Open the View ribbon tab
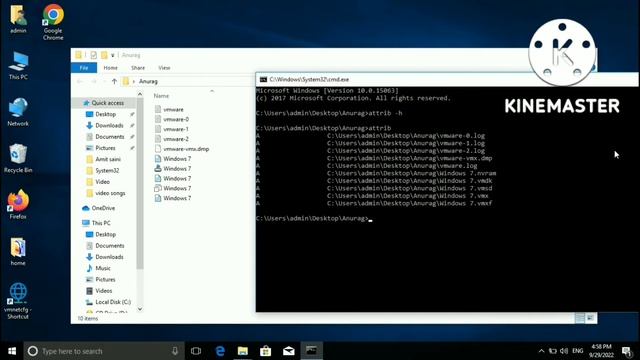The image size is (640, 360). pyautogui.click(x=164, y=68)
